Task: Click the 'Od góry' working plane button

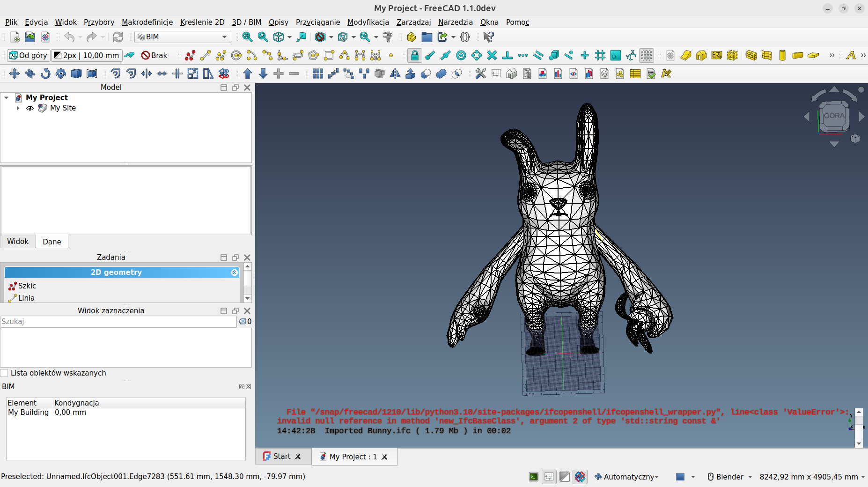Action: [x=29, y=55]
